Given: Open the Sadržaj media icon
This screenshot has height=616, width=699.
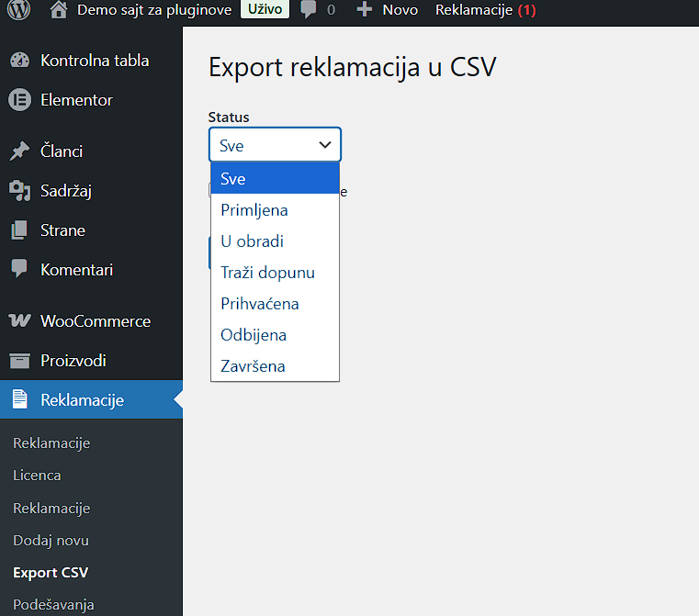Looking at the screenshot, I should (19, 191).
